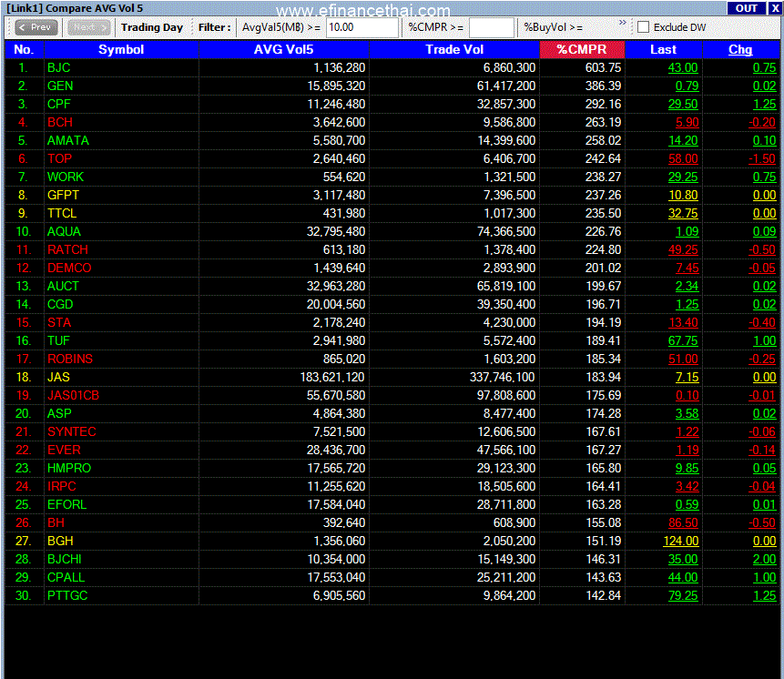
Task: Open TOP last price 58.00 link
Action: 683,159
